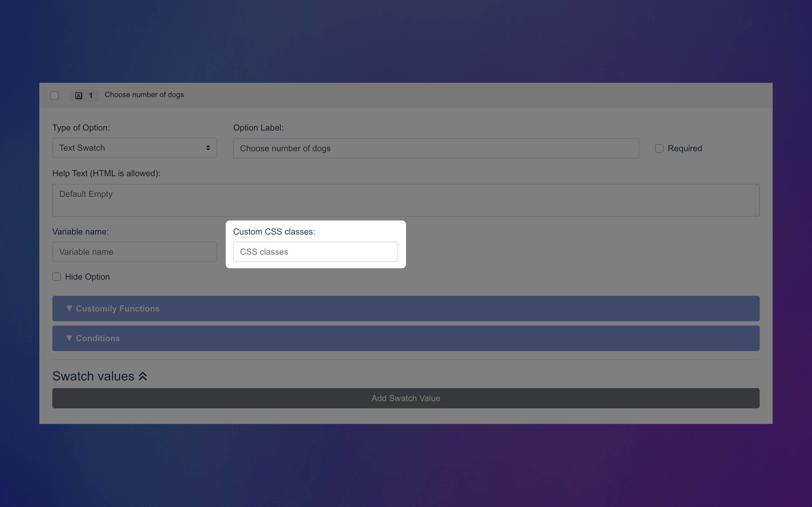
Task: Click the Hide Option label text
Action: pyautogui.click(x=87, y=277)
